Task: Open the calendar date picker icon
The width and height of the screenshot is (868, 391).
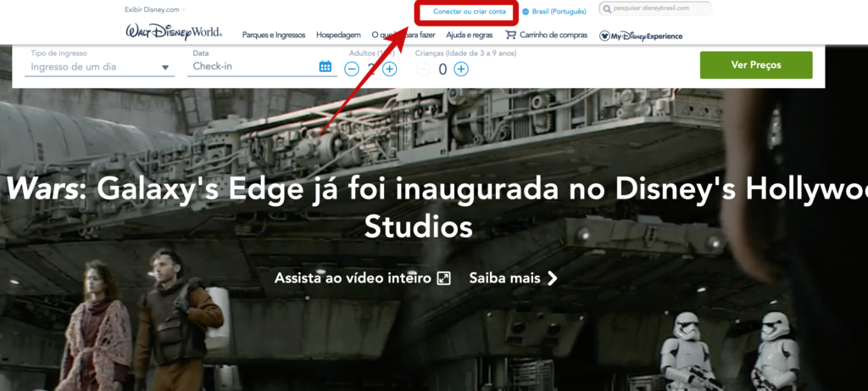Action: tap(325, 66)
